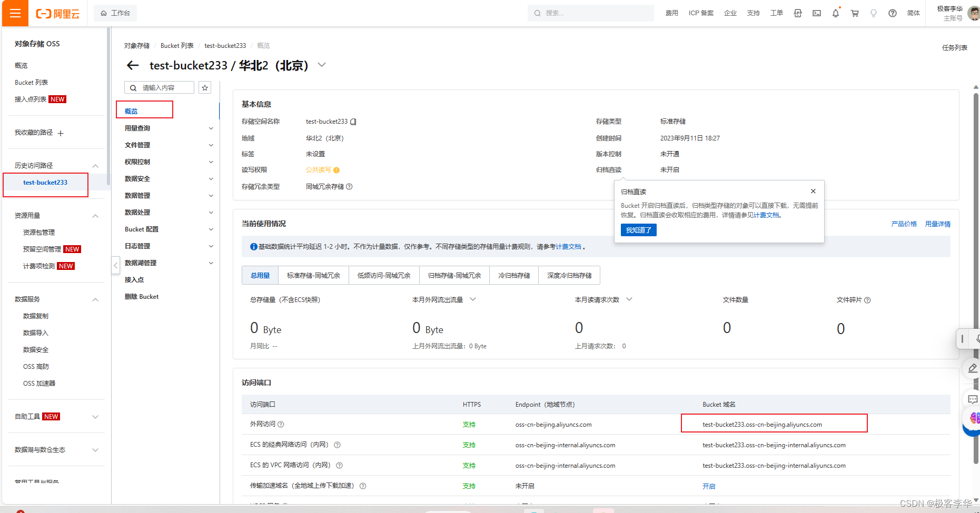Select the 归档存储-同城冗余 tab
This screenshot has height=513, width=980.
[x=454, y=275]
